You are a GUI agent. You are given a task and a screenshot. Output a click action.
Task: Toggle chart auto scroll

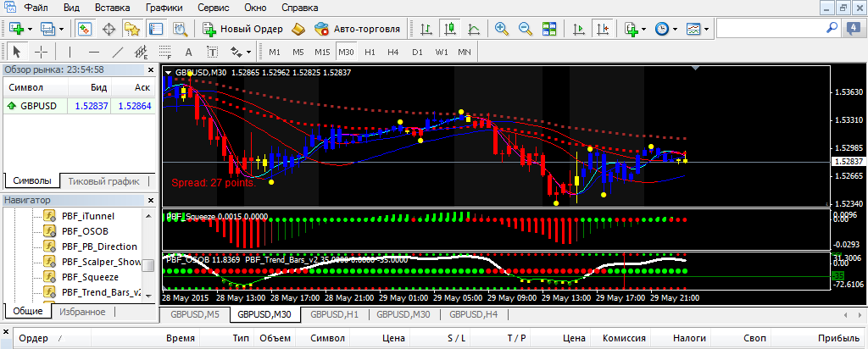578,28
